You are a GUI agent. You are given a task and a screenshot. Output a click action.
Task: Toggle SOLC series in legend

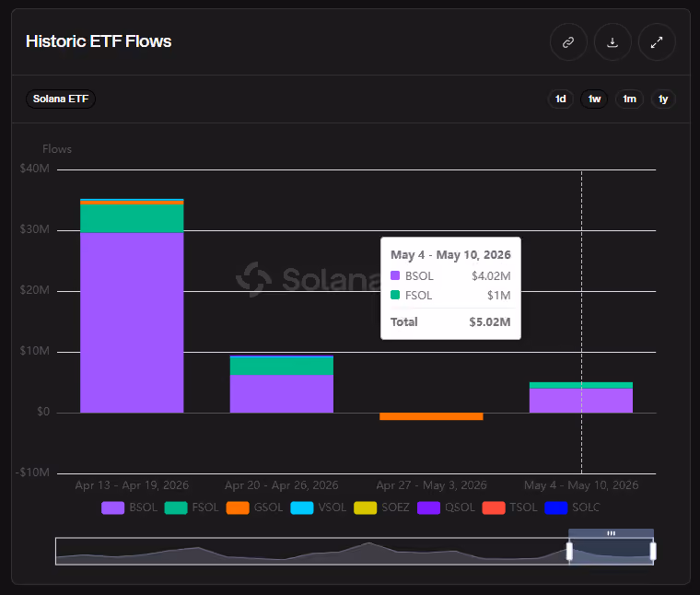coord(572,507)
